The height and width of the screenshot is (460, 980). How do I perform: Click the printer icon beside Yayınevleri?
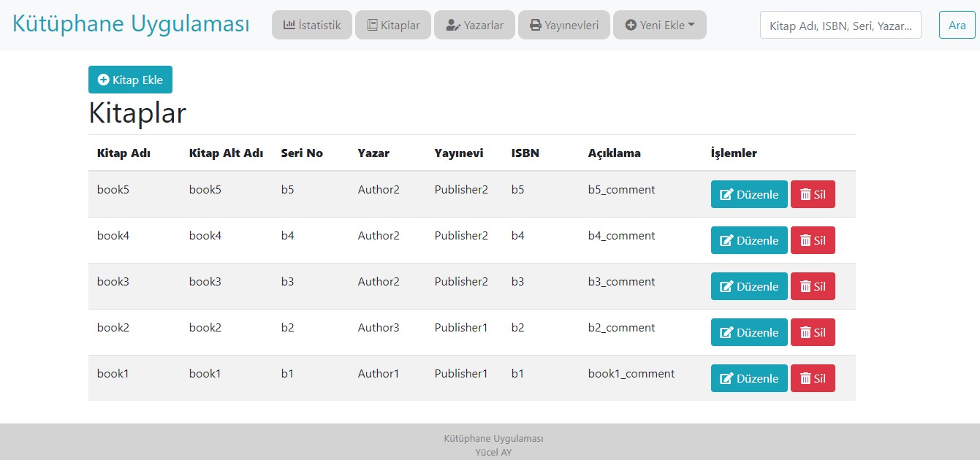tap(536, 25)
